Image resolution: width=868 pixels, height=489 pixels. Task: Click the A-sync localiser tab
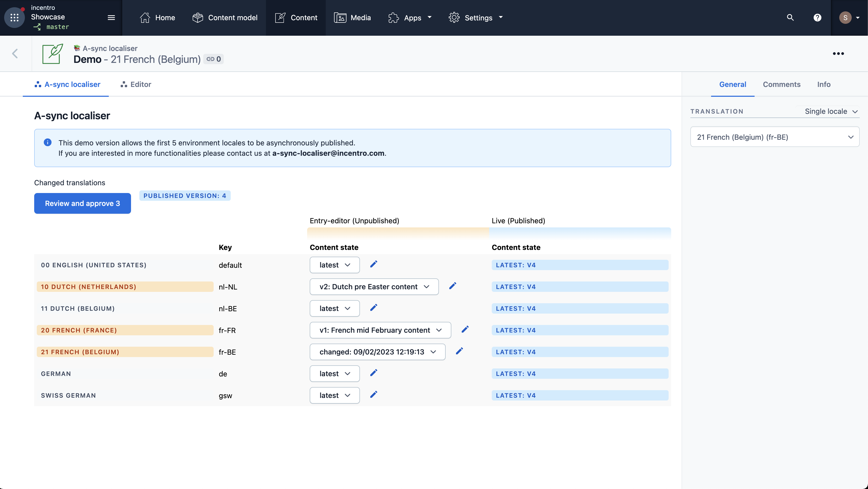pyautogui.click(x=67, y=84)
